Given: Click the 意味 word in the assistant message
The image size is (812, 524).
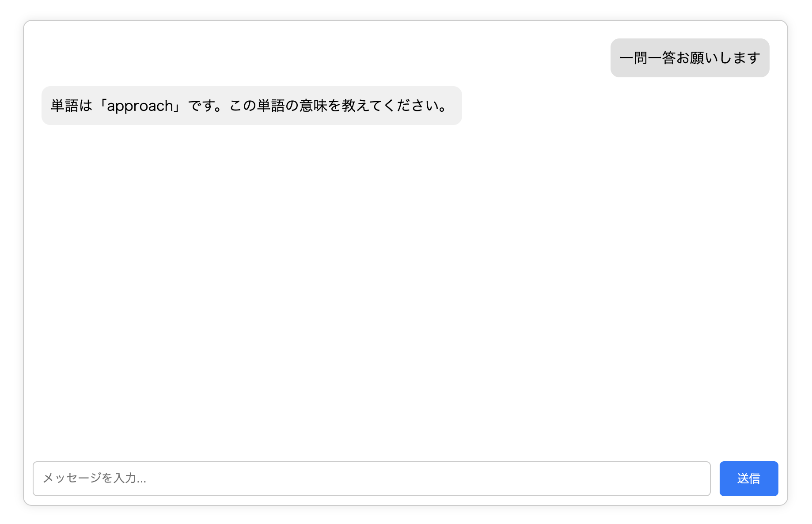Looking at the screenshot, I should click(313, 106).
